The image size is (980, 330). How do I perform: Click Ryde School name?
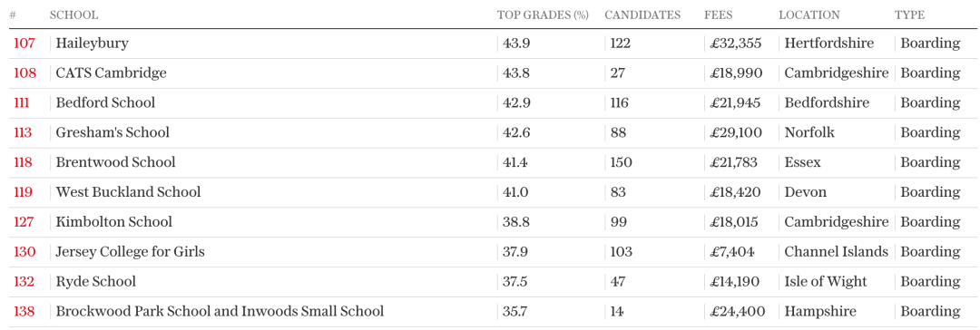click(x=95, y=282)
